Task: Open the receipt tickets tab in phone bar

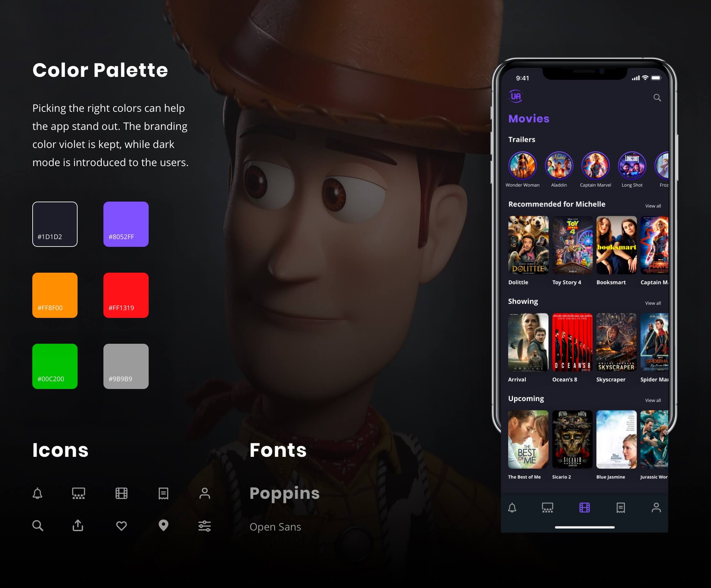Action: tap(621, 508)
